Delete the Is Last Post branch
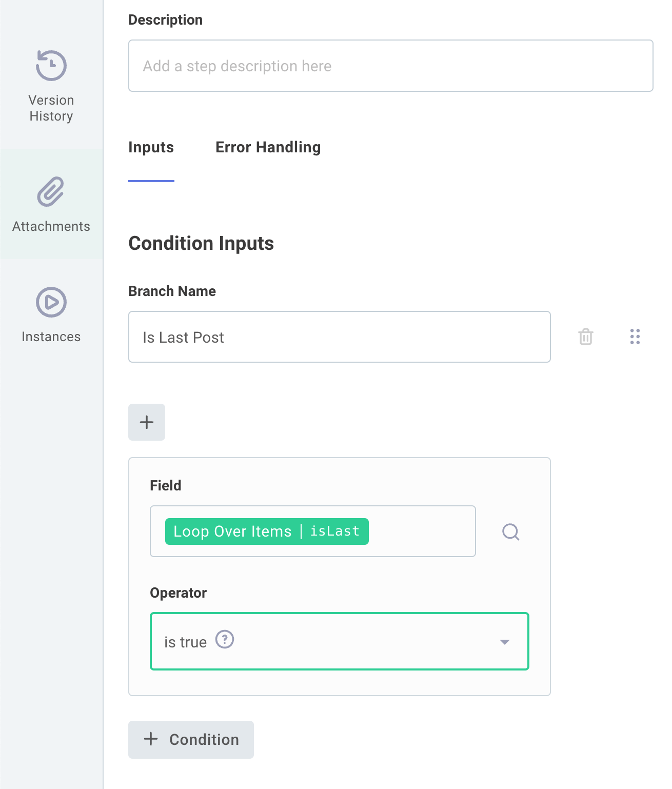The width and height of the screenshot is (672, 789). [586, 337]
